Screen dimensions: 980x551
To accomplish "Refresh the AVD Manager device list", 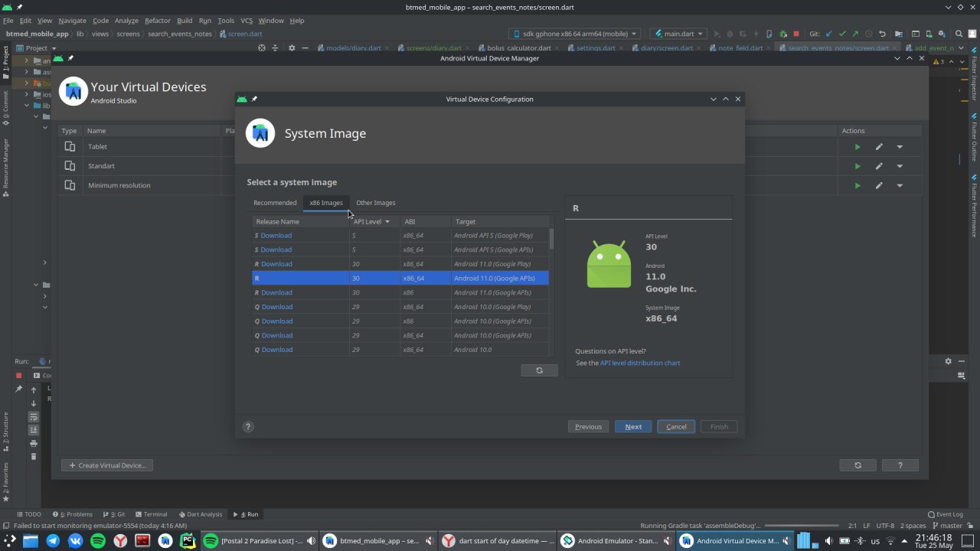I will [x=857, y=465].
